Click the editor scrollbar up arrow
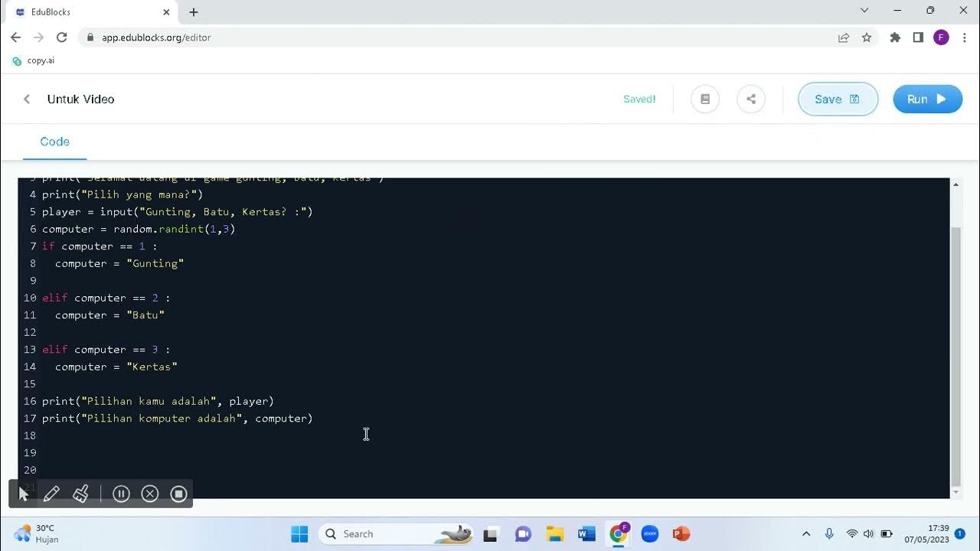 pyautogui.click(x=955, y=184)
